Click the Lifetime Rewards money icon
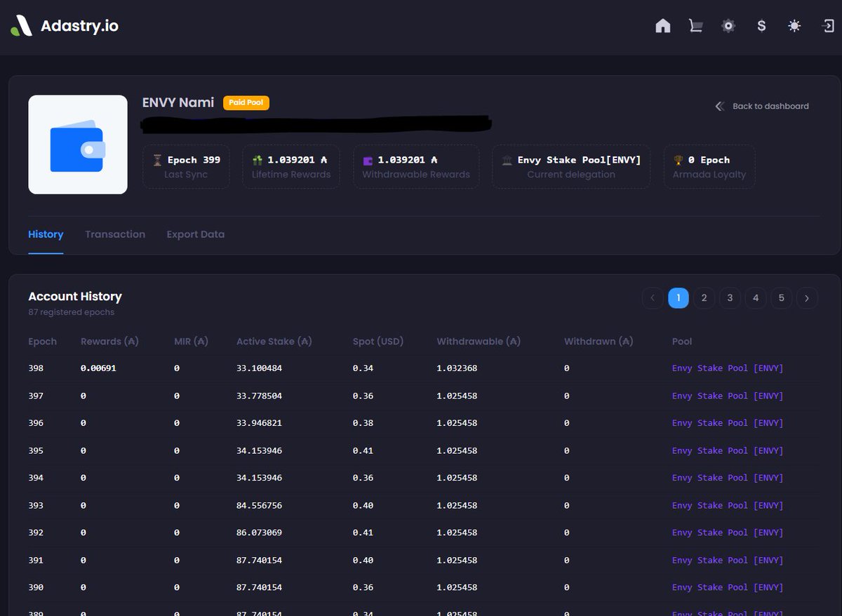The image size is (842, 616). coord(257,160)
